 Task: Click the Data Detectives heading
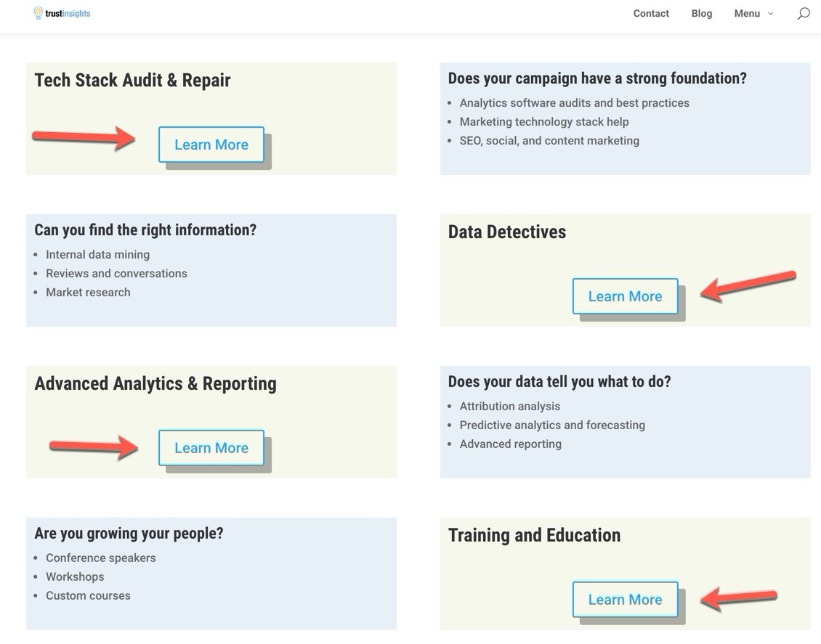[506, 232]
